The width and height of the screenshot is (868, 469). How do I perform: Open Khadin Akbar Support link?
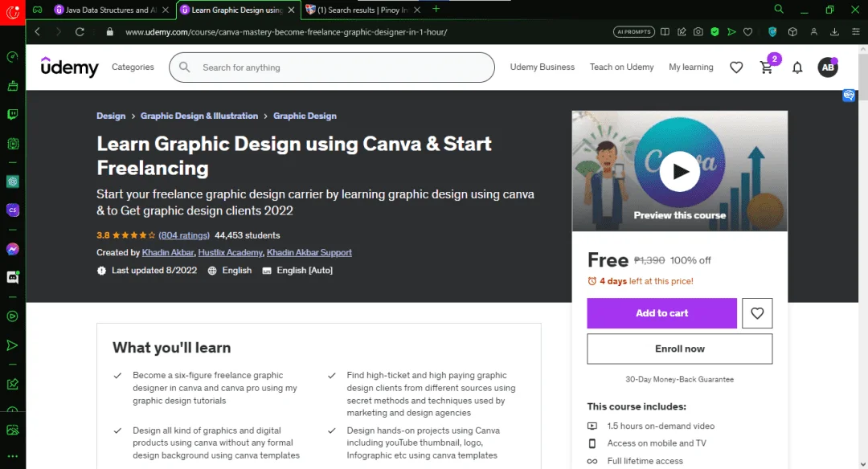309,252
